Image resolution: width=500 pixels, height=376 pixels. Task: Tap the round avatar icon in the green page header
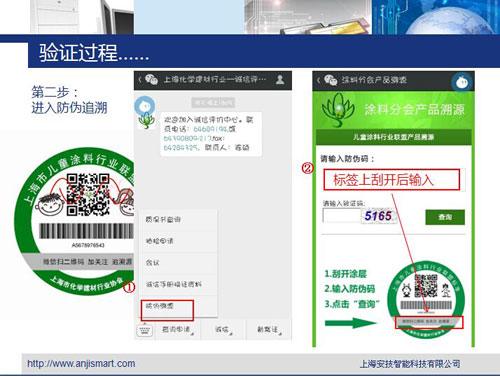pyautogui.click(x=462, y=82)
